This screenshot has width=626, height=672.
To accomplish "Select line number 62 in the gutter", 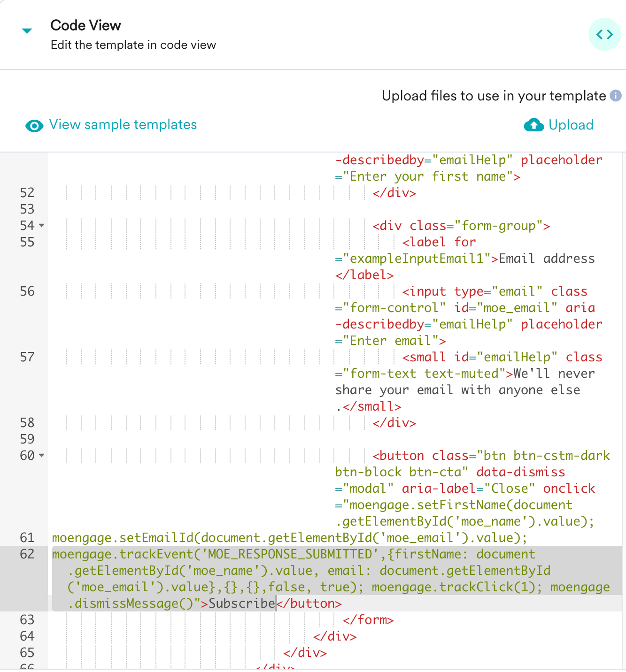I will pyautogui.click(x=27, y=554).
